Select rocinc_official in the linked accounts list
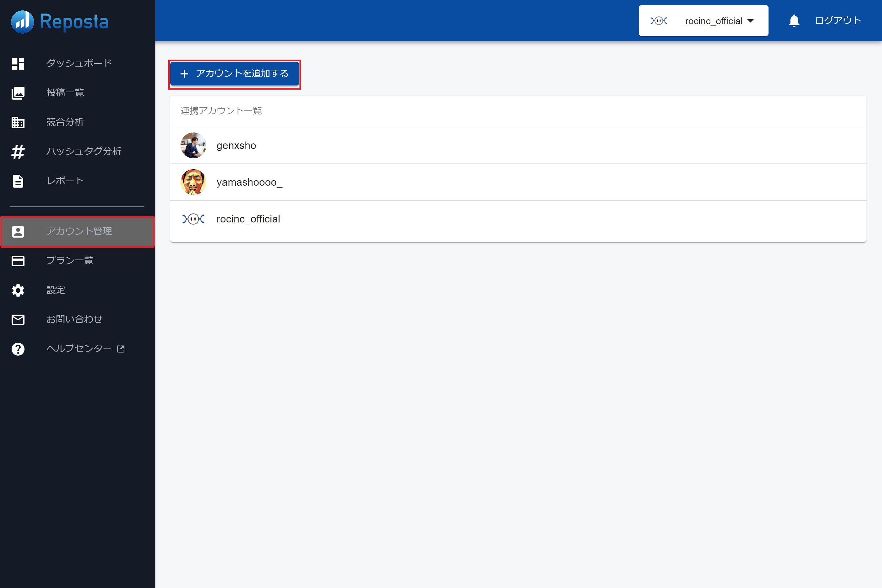 tap(518, 219)
